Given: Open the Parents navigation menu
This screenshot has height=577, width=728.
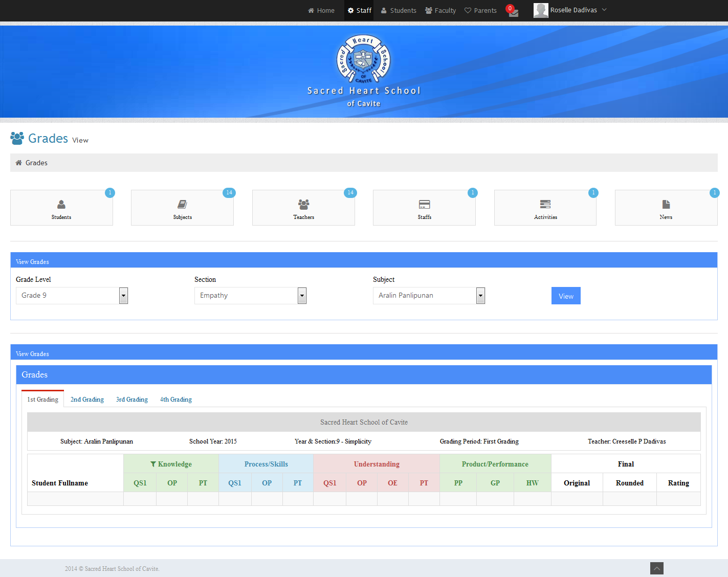Looking at the screenshot, I should click(480, 10).
